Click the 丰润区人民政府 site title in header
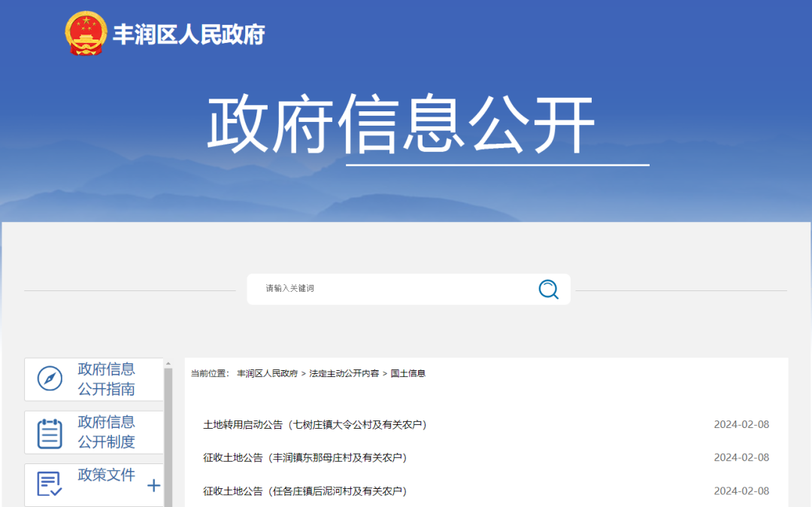812x507 pixels. (189, 35)
